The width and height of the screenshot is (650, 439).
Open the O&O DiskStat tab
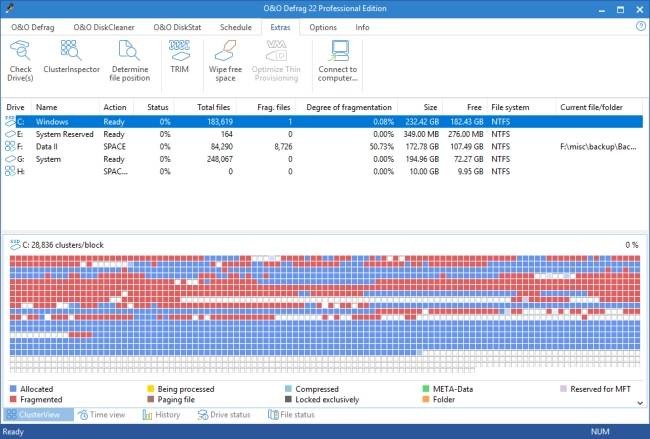tap(177, 27)
